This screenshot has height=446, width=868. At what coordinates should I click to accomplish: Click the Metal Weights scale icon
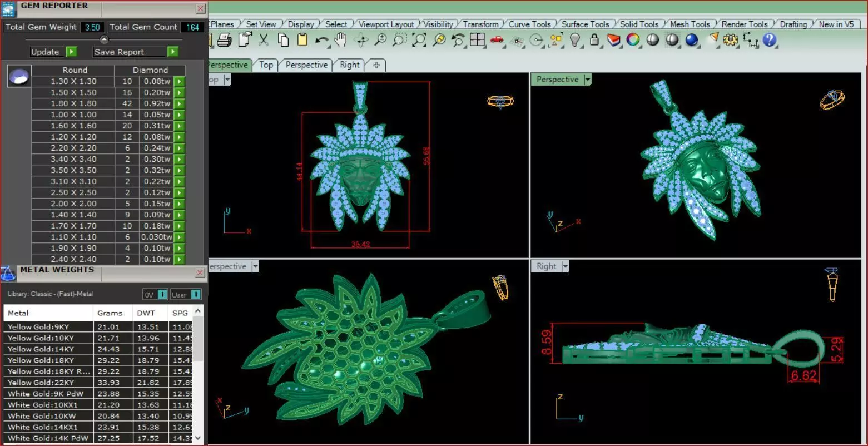[x=8, y=273]
